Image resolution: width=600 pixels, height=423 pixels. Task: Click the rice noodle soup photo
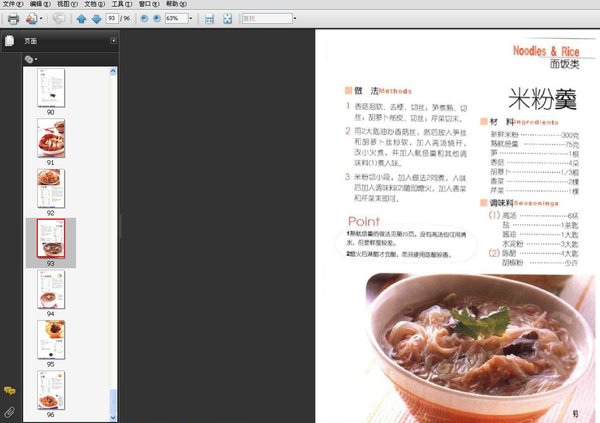(481, 348)
